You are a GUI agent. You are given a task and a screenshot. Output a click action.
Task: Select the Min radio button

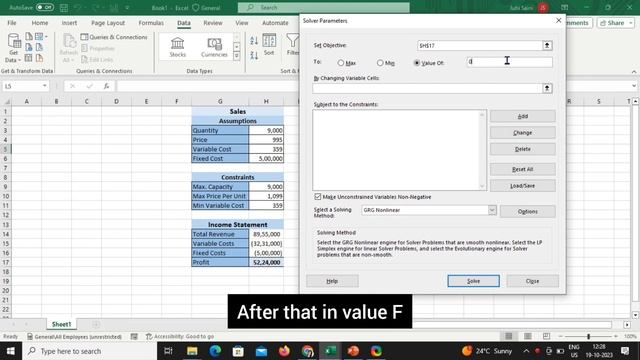[x=380, y=63]
